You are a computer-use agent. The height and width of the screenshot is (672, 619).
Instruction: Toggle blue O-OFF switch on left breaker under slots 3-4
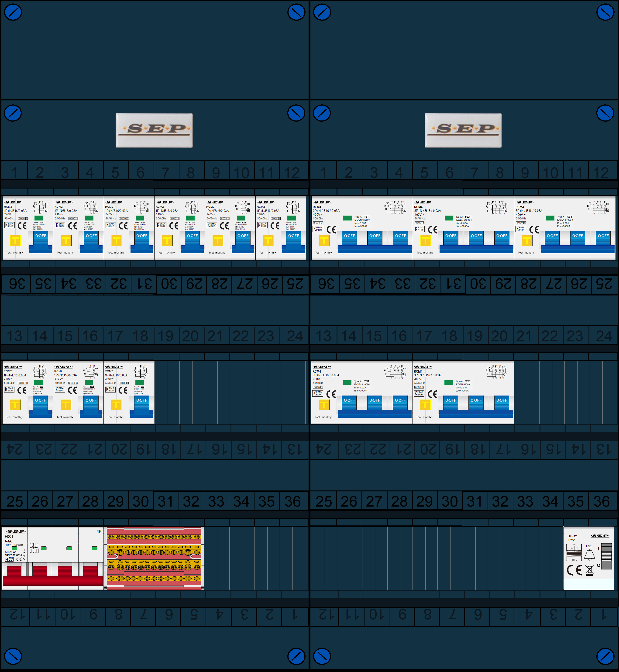point(91,242)
